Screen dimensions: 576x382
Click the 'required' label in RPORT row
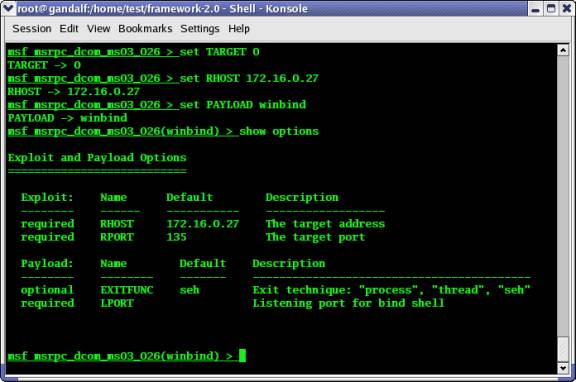(47, 237)
